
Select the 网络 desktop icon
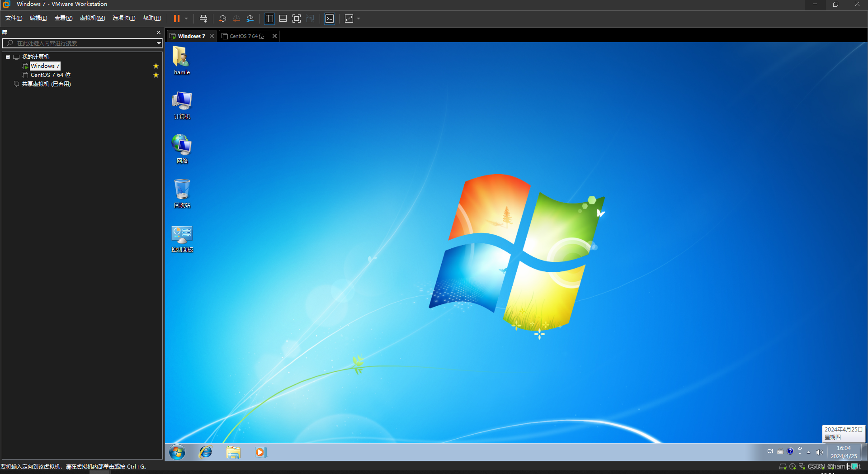[x=182, y=149]
